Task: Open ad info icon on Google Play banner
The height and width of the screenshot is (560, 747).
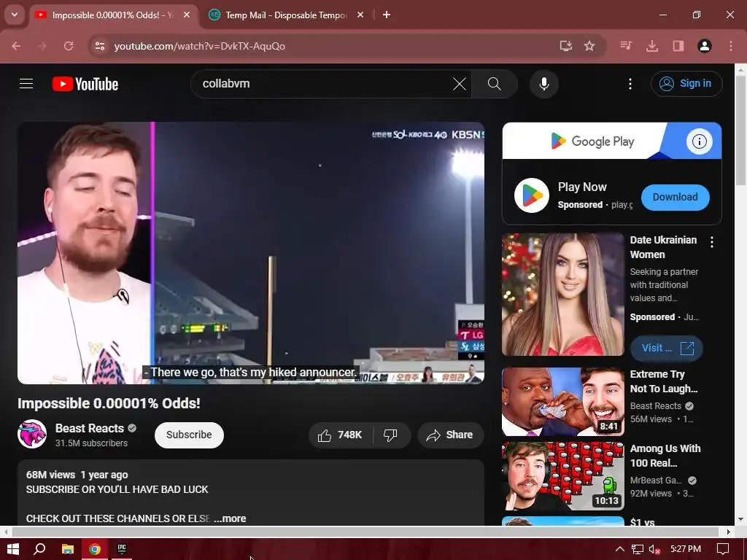Action: [699, 141]
